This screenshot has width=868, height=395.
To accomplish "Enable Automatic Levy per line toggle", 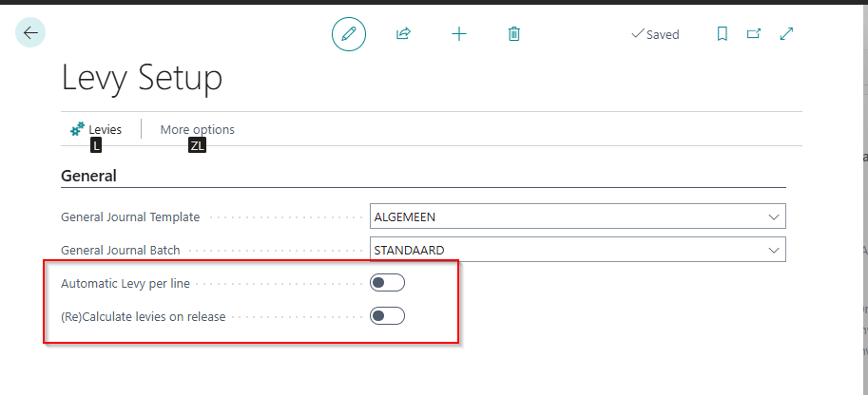I will (388, 283).
